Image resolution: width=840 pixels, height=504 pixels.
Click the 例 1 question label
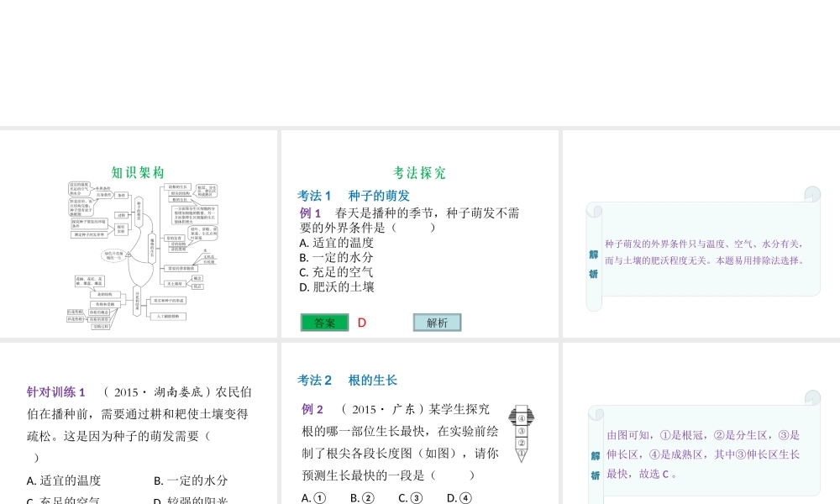pos(310,213)
